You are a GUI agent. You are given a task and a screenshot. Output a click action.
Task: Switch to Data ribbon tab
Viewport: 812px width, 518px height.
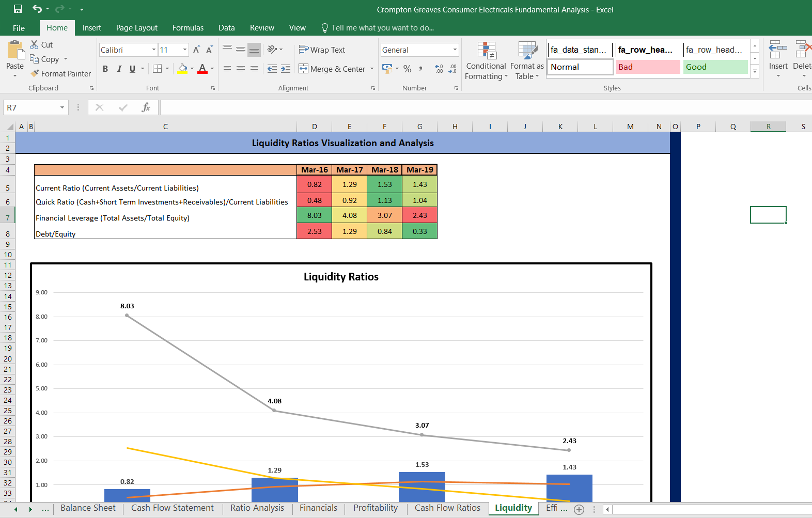point(227,28)
